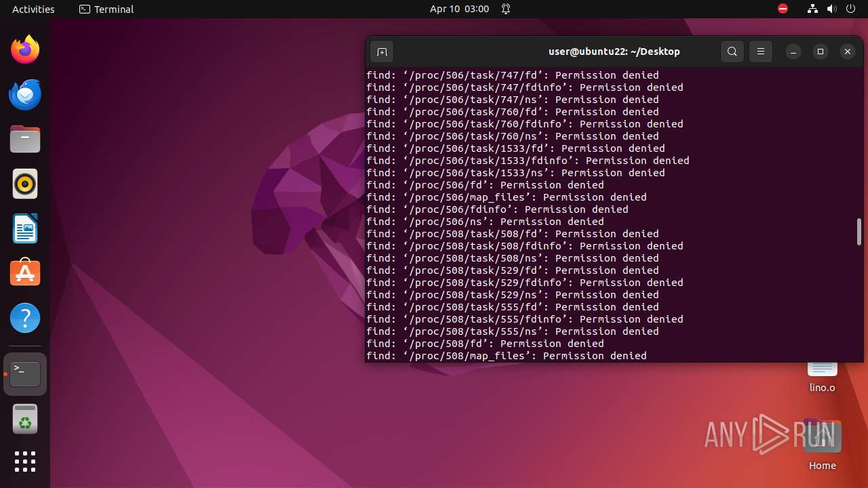Viewport: 868px width, 488px height.
Task: Select the Terminal icon in the dock
Action: point(25,373)
